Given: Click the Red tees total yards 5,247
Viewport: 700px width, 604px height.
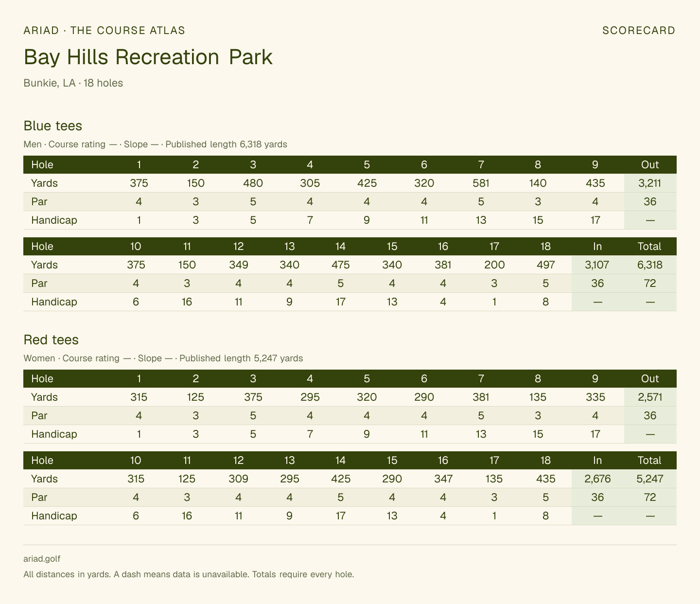Looking at the screenshot, I should (650, 479).
